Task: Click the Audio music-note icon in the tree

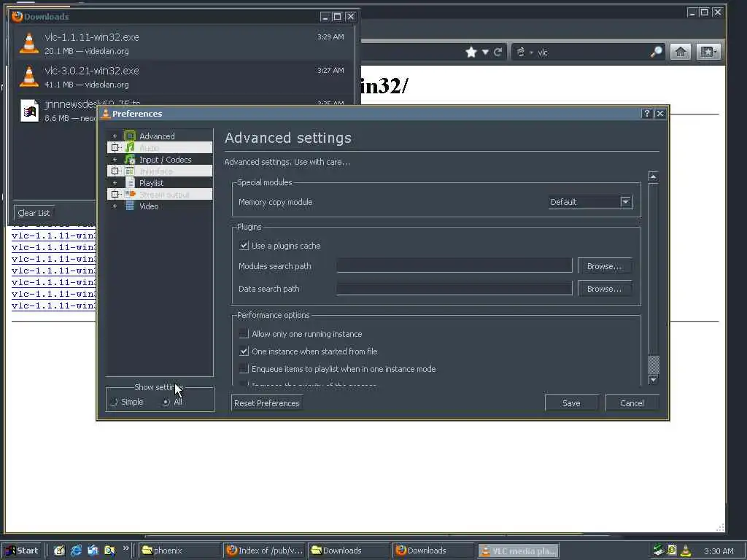Action: tap(130, 147)
